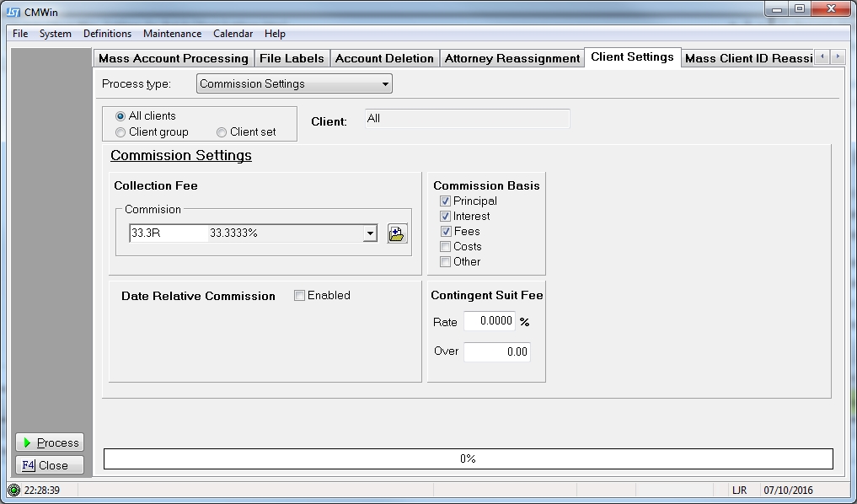Click the 0% progress bar
Image resolution: width=857 pixels, height=504 pixels.
point(468,458)
